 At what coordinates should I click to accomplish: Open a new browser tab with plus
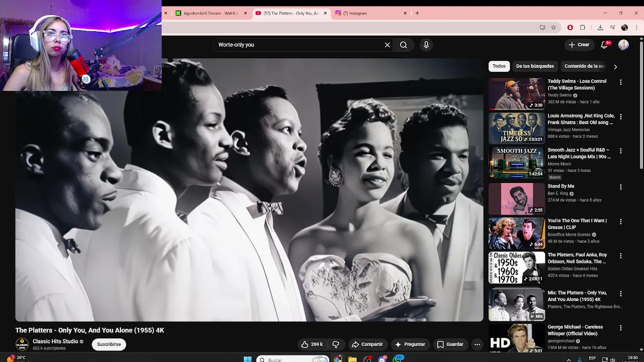pyautogui.click(x=417, y=13)
